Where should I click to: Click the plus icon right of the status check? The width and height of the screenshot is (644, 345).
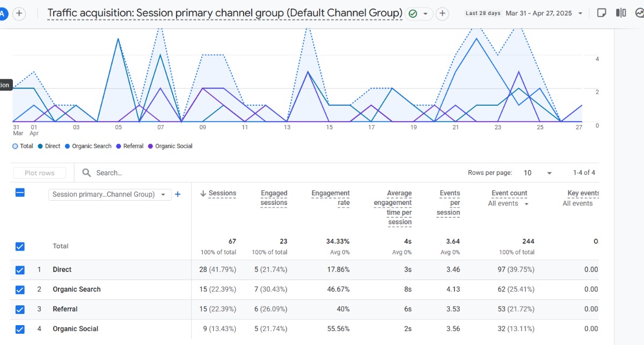[442, 13]
